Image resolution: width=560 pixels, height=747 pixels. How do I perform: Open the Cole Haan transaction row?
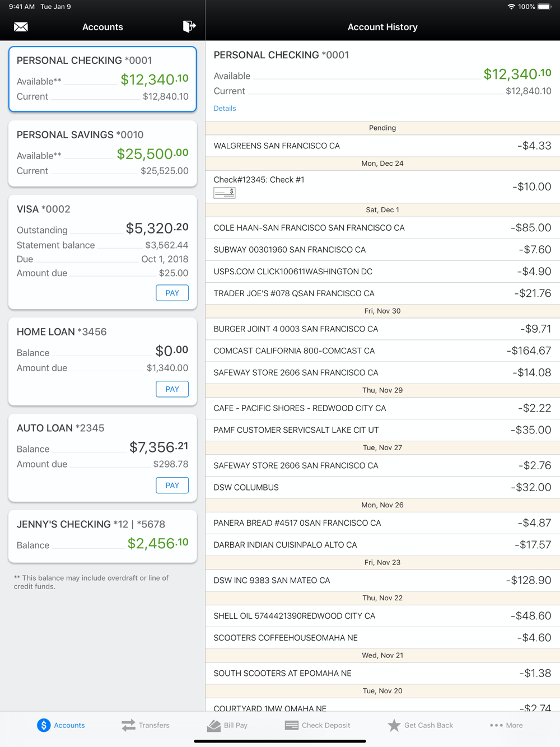[382, 228]
